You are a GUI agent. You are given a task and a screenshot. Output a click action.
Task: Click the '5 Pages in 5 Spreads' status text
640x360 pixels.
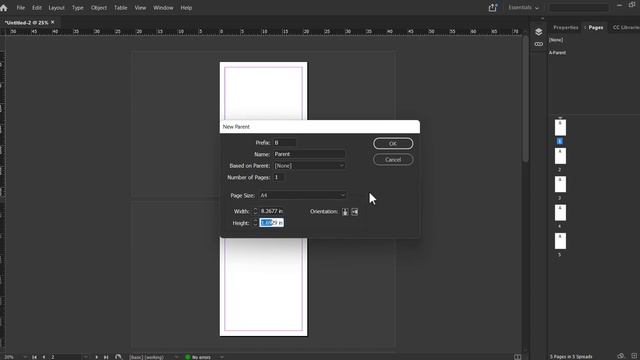[571, 357]
